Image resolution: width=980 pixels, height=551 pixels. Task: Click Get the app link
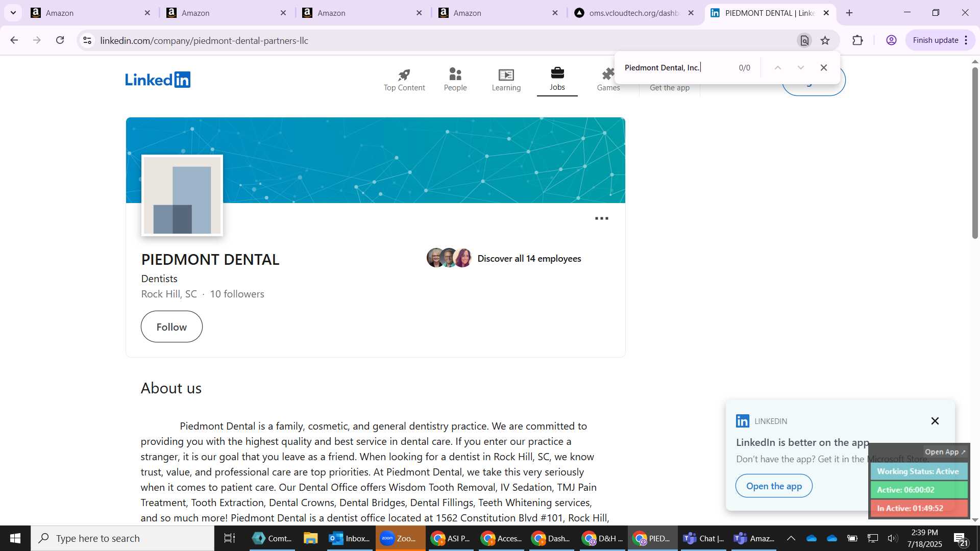point(670,88)
